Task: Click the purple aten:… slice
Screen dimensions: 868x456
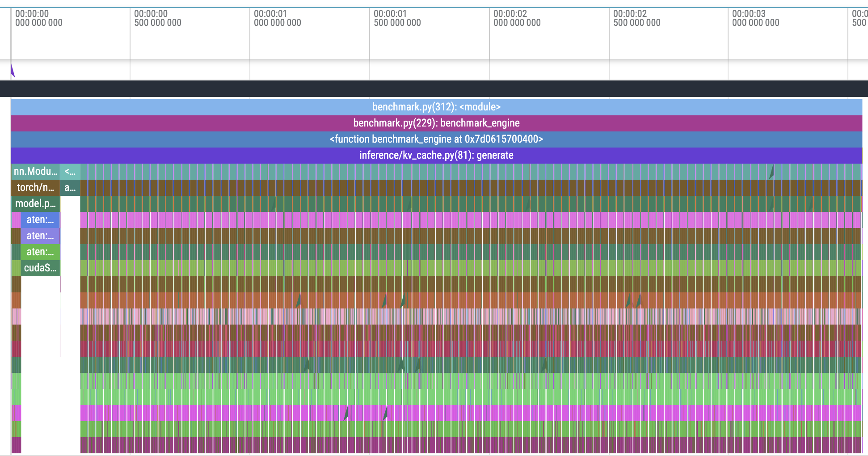Action: [x=40, y=236]
